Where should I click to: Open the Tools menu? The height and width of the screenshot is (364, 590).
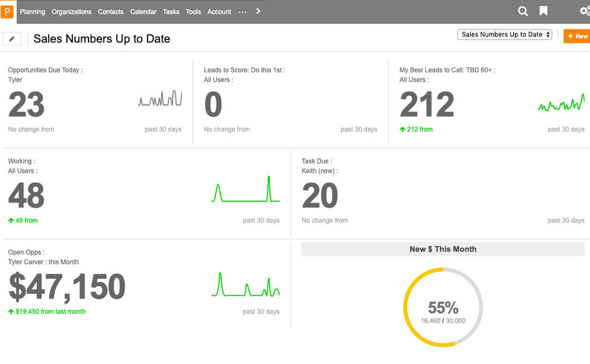tap(194, 12)
